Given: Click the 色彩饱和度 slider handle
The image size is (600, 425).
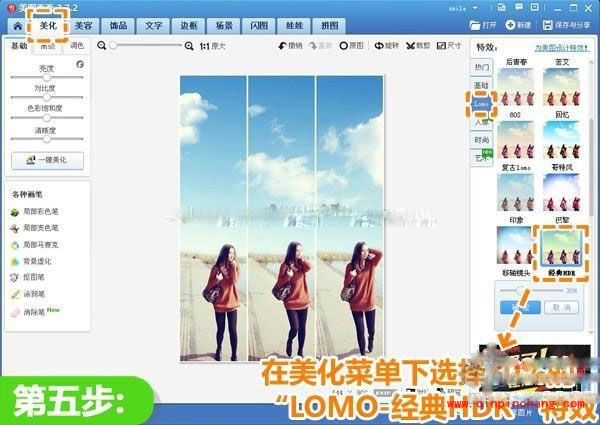Looking at the screenshot, I should tap(46, 118).
